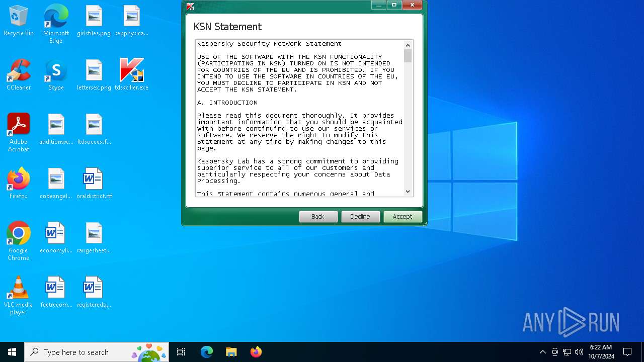Open Firefox from the taskbar
The width and height of the screenshot is (644, 362).
(x=256, y=352)
